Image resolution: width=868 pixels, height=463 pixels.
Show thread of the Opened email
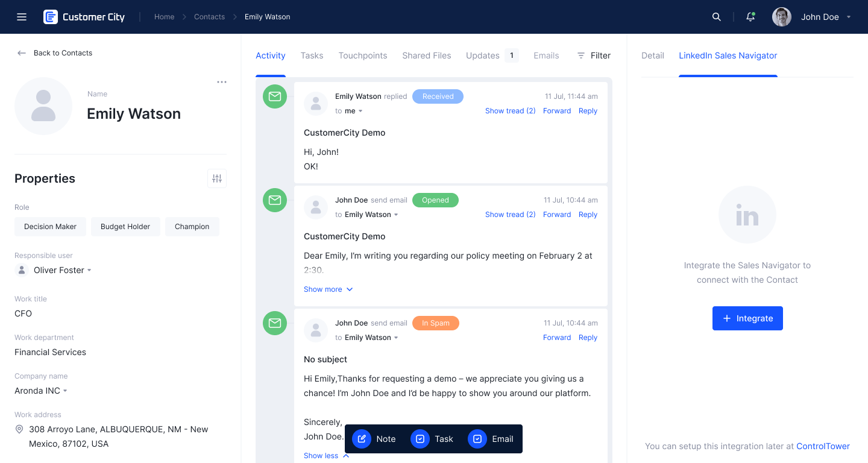pyautogui.click(x=511, y=215)
